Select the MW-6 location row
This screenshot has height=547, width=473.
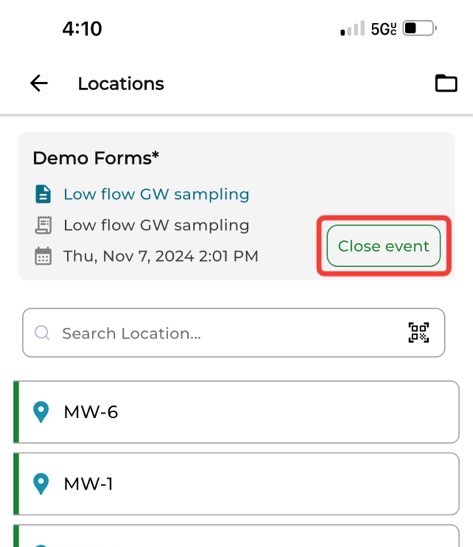pyautogui.click(x=236, y=412)
